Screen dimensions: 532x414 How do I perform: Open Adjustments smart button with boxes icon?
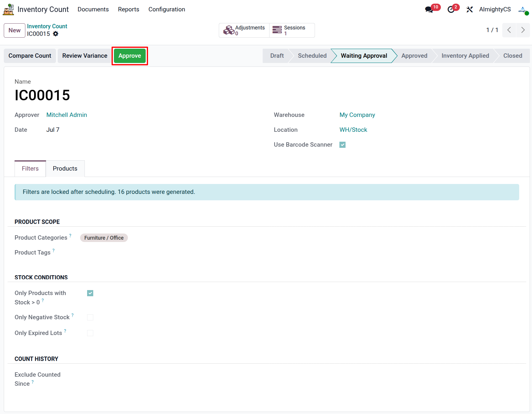click(244, 30)
